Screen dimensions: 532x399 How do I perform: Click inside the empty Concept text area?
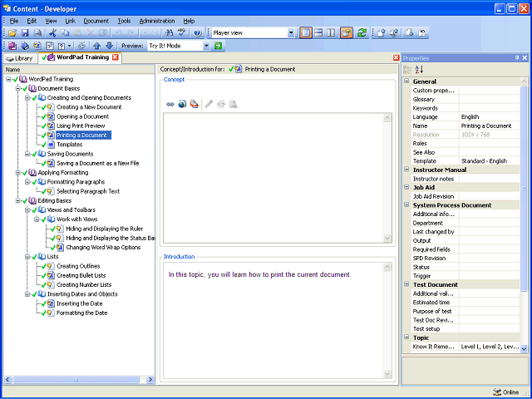pos(273,178)
